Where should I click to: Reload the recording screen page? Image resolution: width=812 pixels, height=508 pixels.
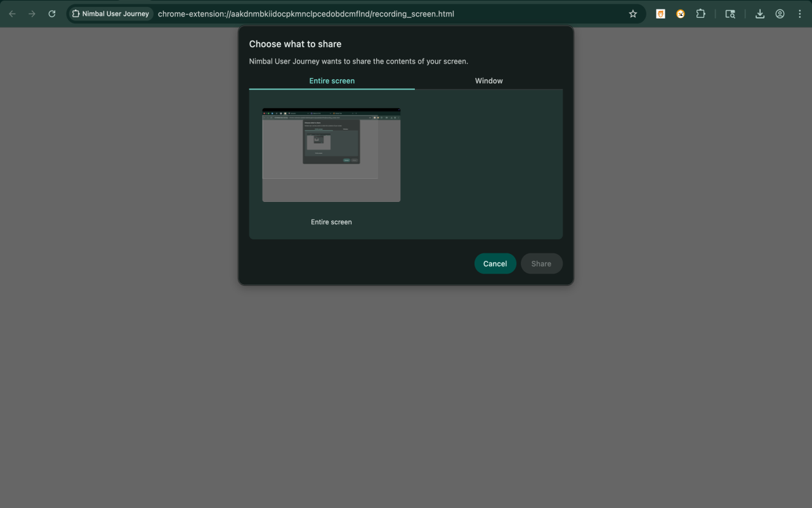click(x=52, y=13)
